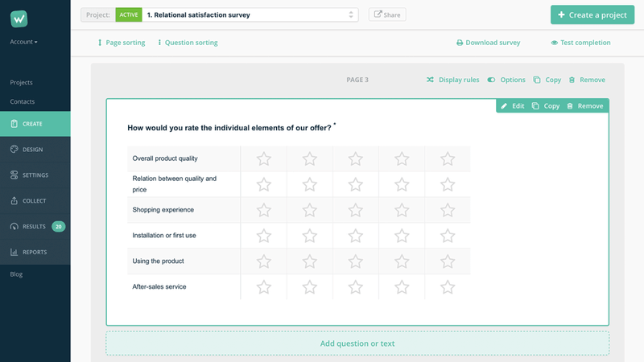This screenshot has height=362, width=644.
Task: Click the Share button
Action: point(387,14)
